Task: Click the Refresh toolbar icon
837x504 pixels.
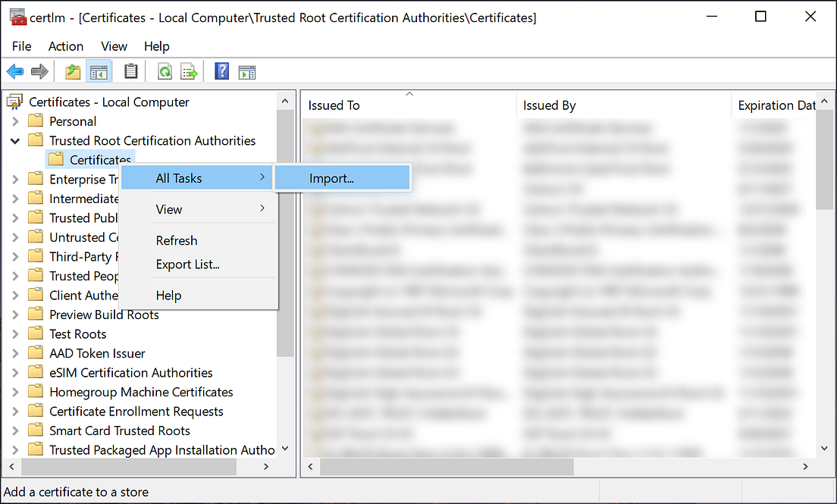Action: (165, 70)
